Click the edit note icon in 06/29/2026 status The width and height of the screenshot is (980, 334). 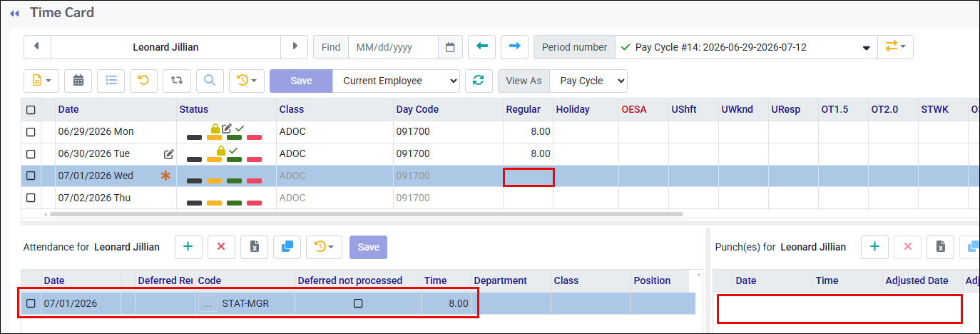227,128
